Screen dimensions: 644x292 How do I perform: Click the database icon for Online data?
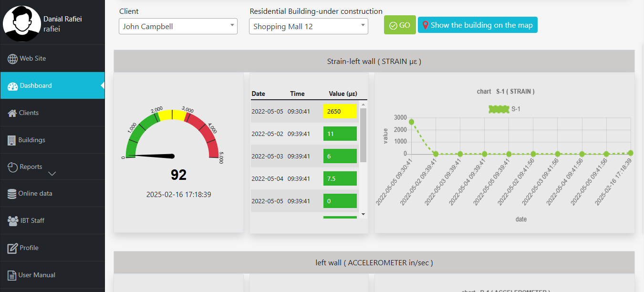[12, 194]
